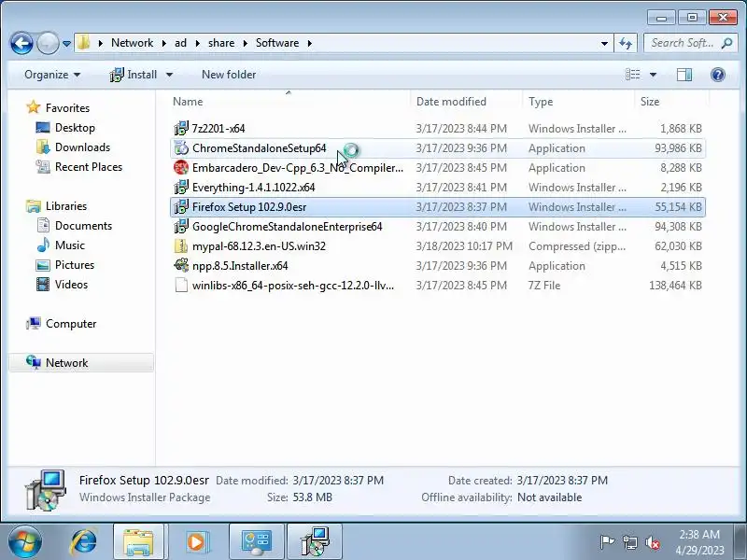Click the Control Panel taskbar icon
This screenshot has height=560, width=747.
point(257,542)
